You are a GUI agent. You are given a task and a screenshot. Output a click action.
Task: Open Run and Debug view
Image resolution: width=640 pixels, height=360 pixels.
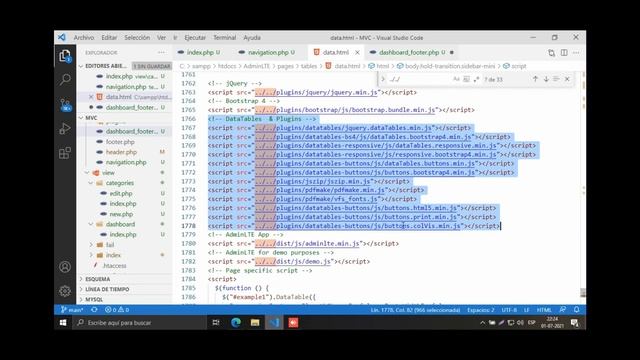(65, 129)
